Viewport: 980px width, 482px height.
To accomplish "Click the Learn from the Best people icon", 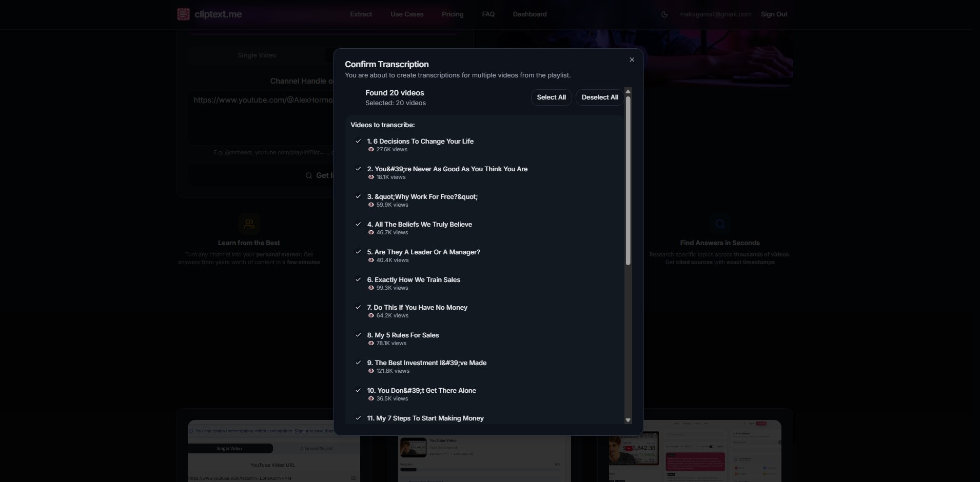I will [249, 224].
